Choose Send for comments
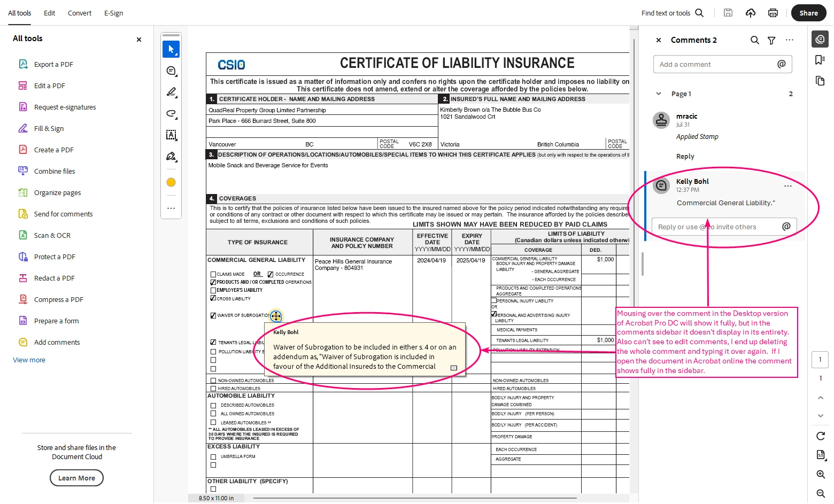The image size is (834, 504). [63, 214]
